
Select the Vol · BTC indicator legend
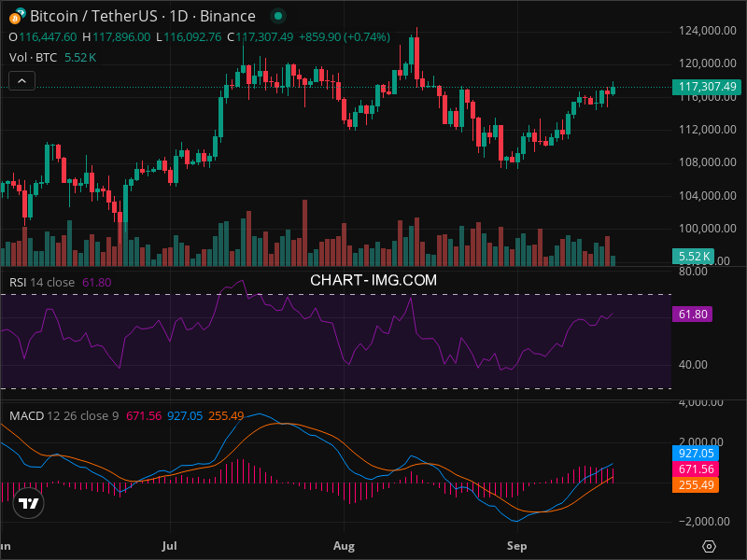33,58
